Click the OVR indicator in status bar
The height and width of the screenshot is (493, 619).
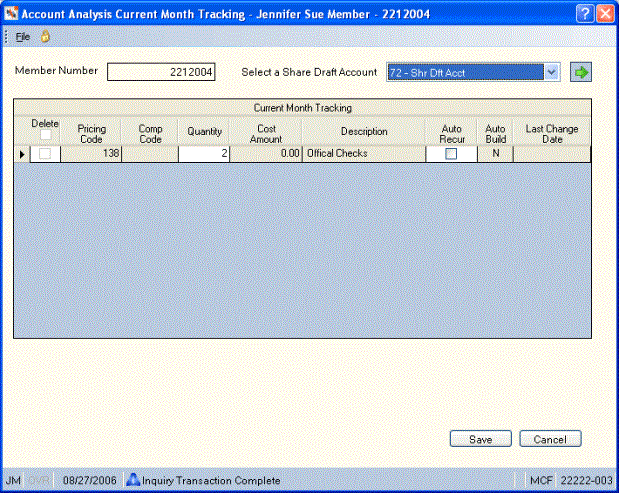[39, 480]
